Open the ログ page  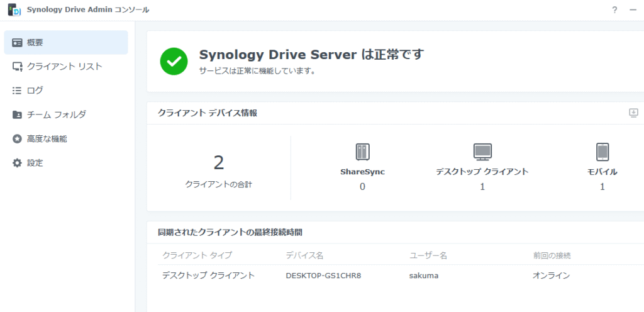(x=65, y=91)
